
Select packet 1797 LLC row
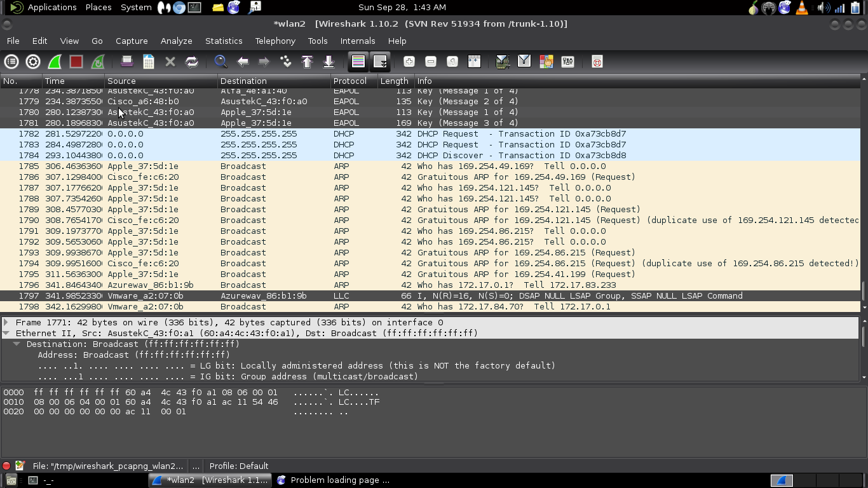coord(430,295)
